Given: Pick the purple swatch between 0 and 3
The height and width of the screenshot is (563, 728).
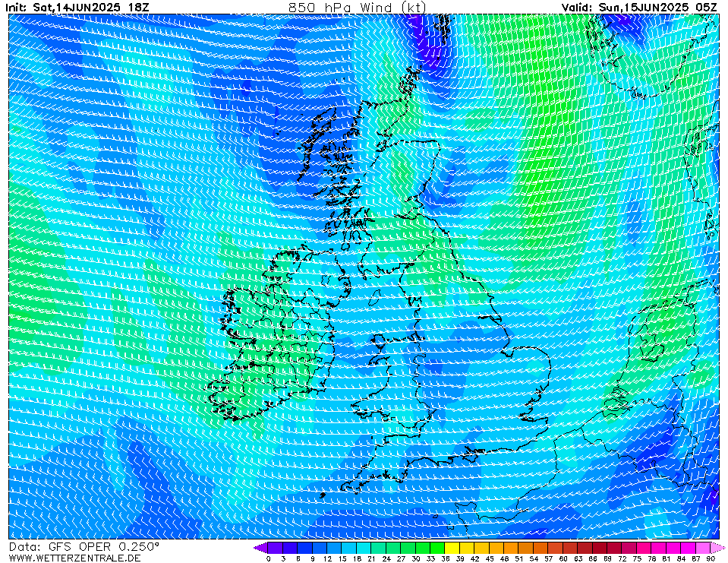Looking at the screenshot, I should [x=276, y=548].
